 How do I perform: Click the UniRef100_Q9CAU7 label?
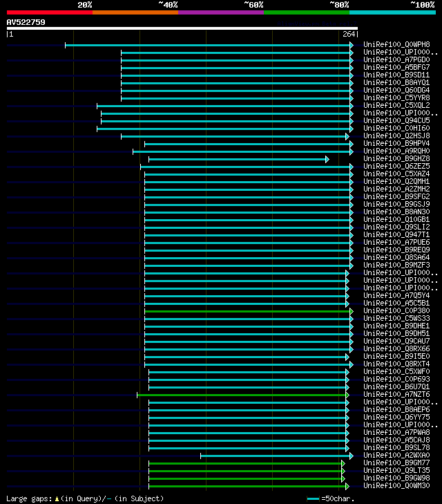396,341
